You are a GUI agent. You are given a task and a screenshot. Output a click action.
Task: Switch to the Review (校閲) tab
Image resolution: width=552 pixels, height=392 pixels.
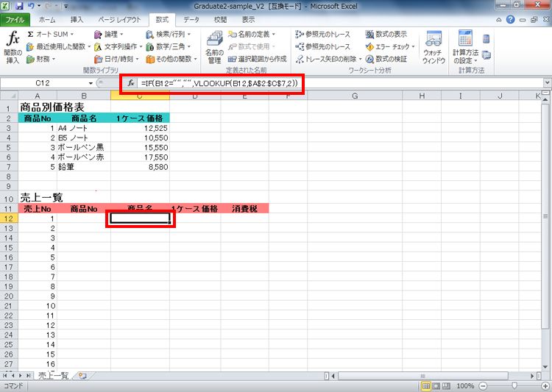(220, 20)
